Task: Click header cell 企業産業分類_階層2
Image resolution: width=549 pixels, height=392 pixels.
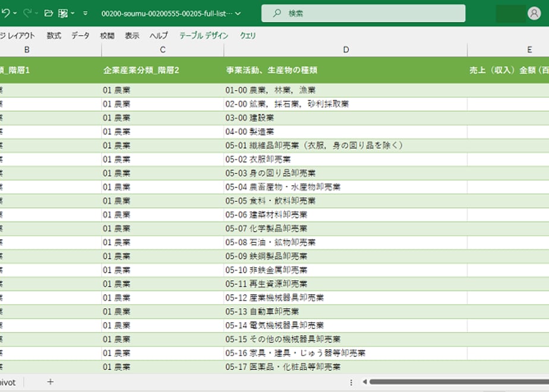Action: tap(162, 70)
